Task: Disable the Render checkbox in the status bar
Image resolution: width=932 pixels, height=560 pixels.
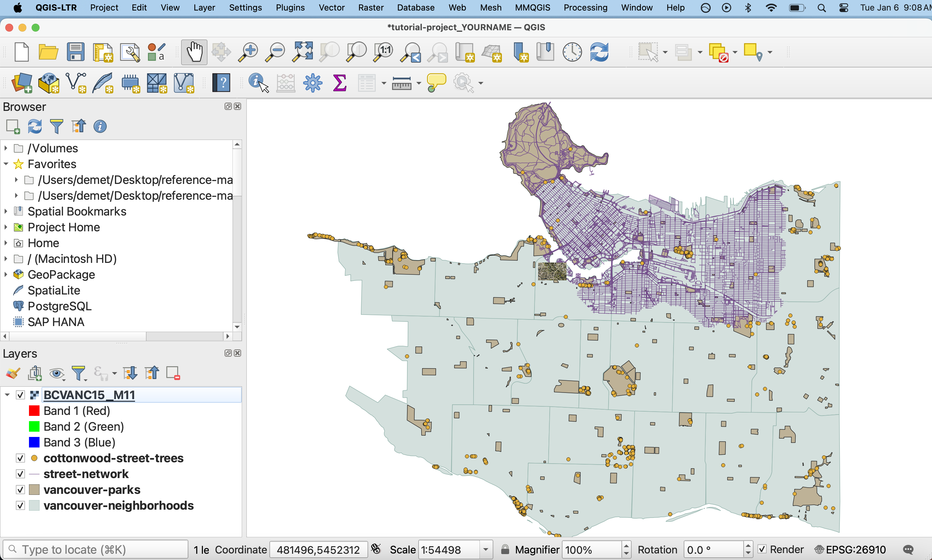Action: coord(762,549)
